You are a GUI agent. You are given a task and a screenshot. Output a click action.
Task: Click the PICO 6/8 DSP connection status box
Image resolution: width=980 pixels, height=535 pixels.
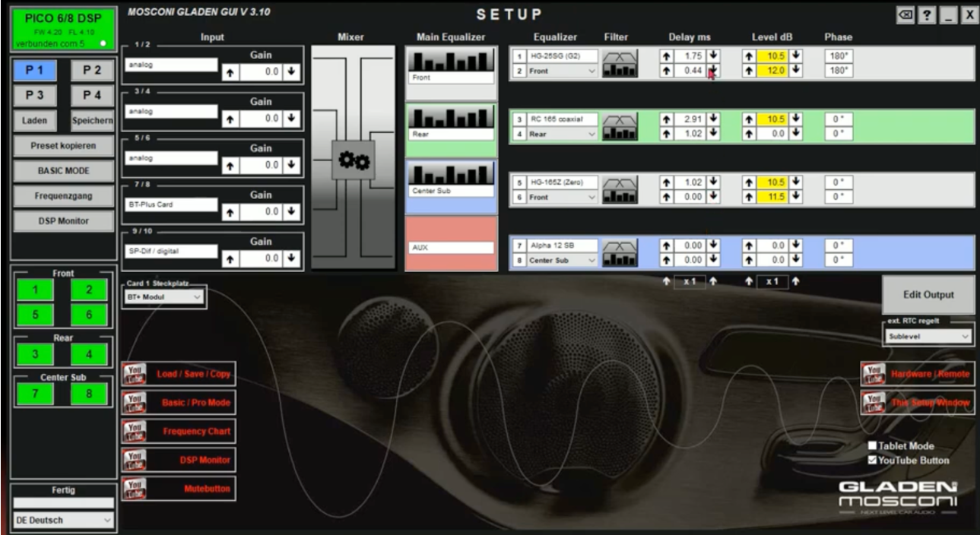64,30
